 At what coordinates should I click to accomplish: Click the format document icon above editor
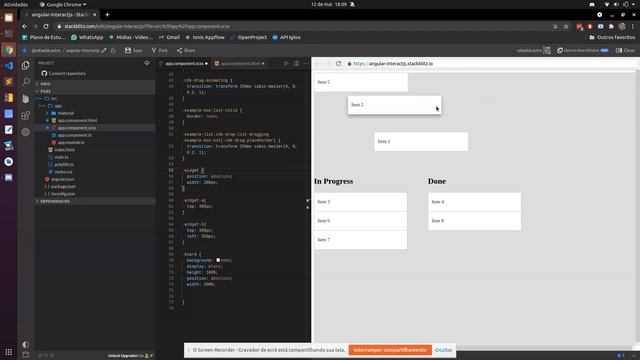coord(286,63)
